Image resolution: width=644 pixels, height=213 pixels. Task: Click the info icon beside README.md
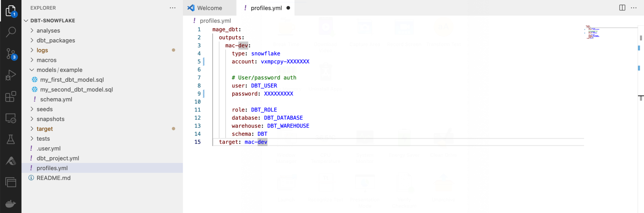click(x=31, y=178)
